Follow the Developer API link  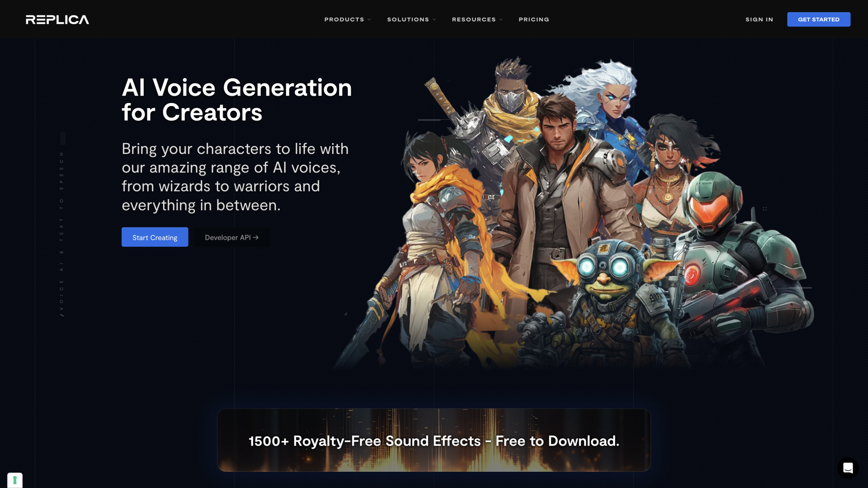(232, 238)
